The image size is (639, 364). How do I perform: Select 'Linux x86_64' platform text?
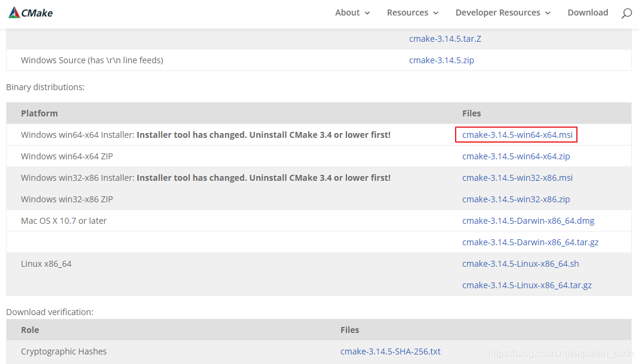46,264
